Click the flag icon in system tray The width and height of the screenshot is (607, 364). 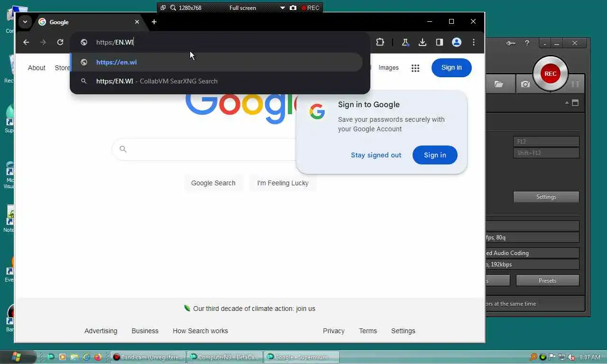pos(552,357)
